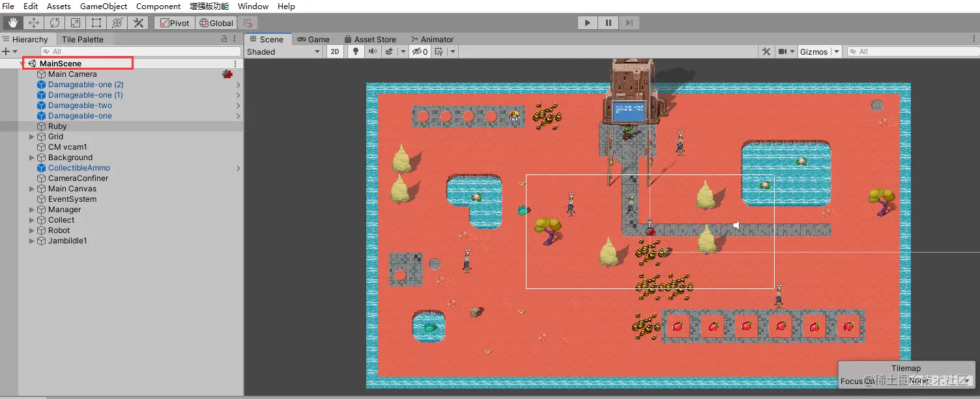Select the Rotate tool

coord(55,23)
